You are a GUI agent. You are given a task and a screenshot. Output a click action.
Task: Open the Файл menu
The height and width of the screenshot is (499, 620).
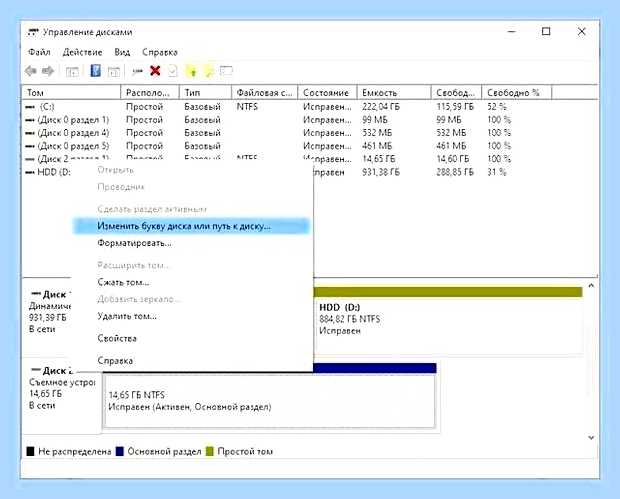coord(39,52)
